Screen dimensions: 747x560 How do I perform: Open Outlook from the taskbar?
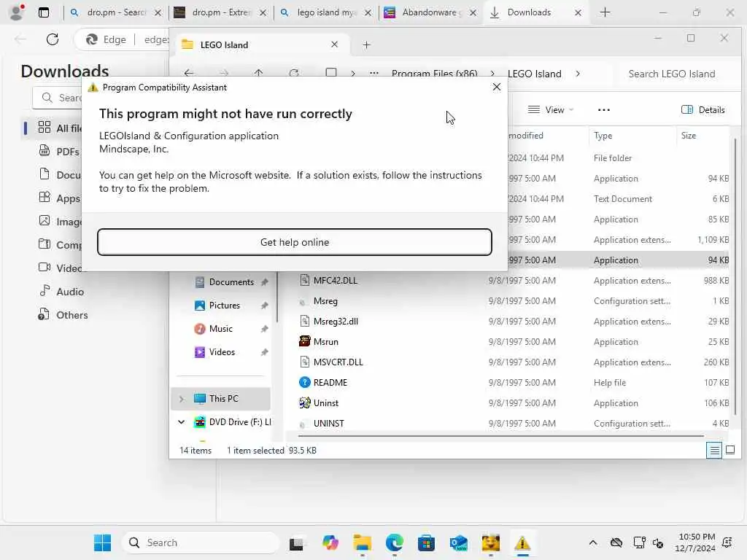[459, 542]
